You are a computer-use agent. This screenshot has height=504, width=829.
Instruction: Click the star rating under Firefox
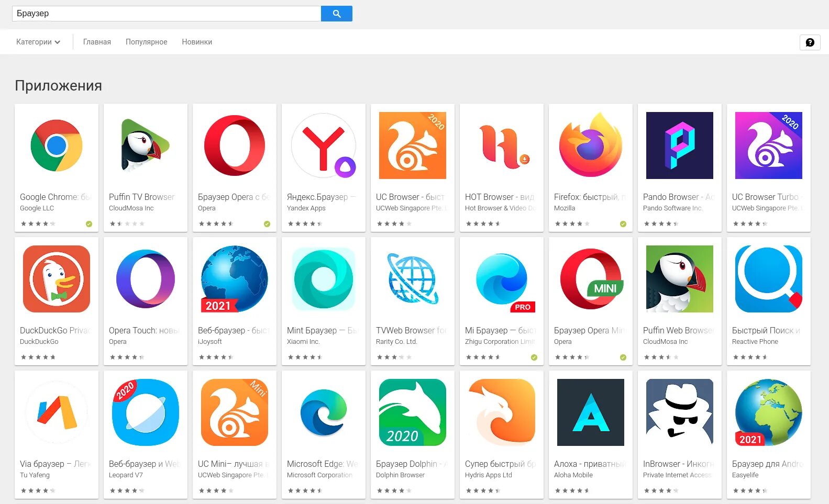572,224
